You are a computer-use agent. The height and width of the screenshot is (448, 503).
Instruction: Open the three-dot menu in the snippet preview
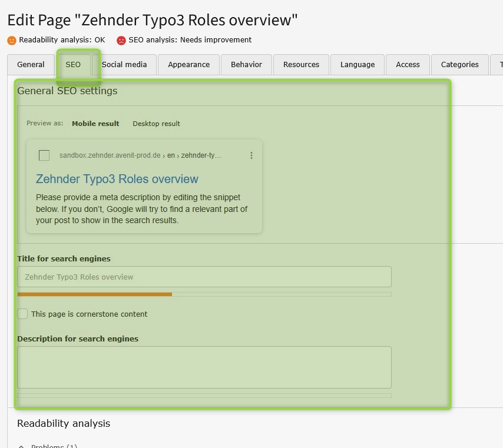click(251, 155)
